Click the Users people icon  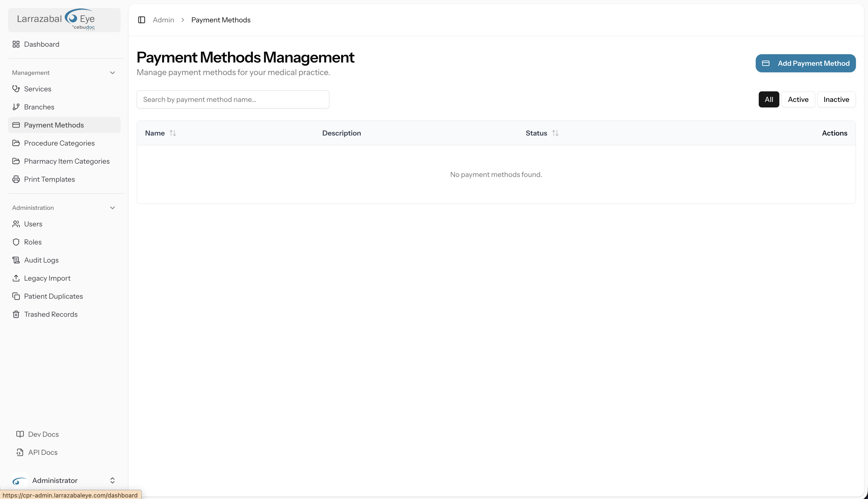coord(16,224)
